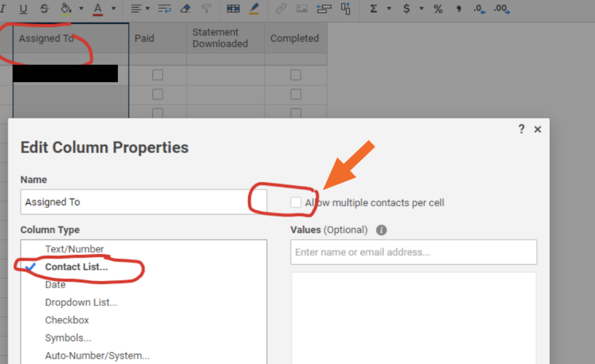Check the first Paid column checkbox
Image resolution: width=595 pixels, height=364 pixels.
pos(157,75)
